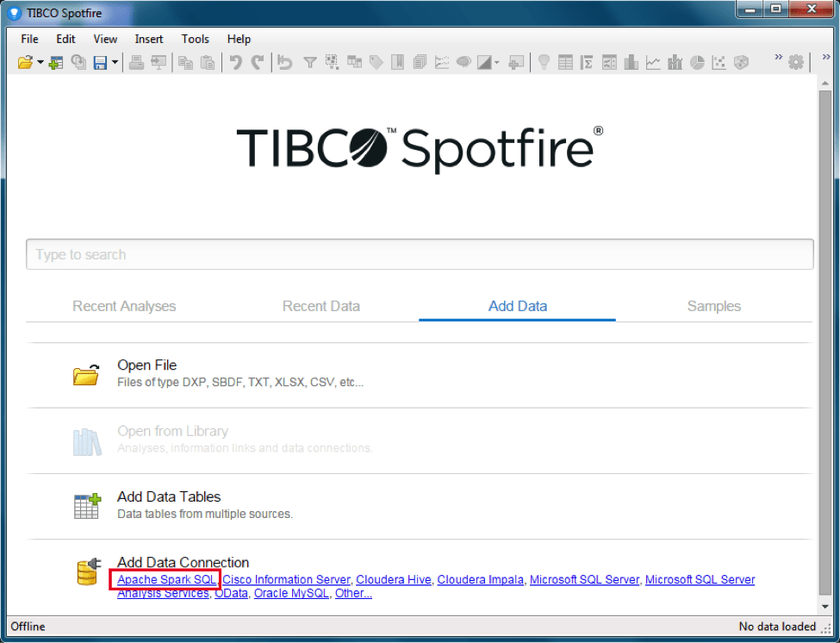Viewport: 840px width, 643px height.
Task: Click the Filters funnel icon
Action: click(309, 63)
